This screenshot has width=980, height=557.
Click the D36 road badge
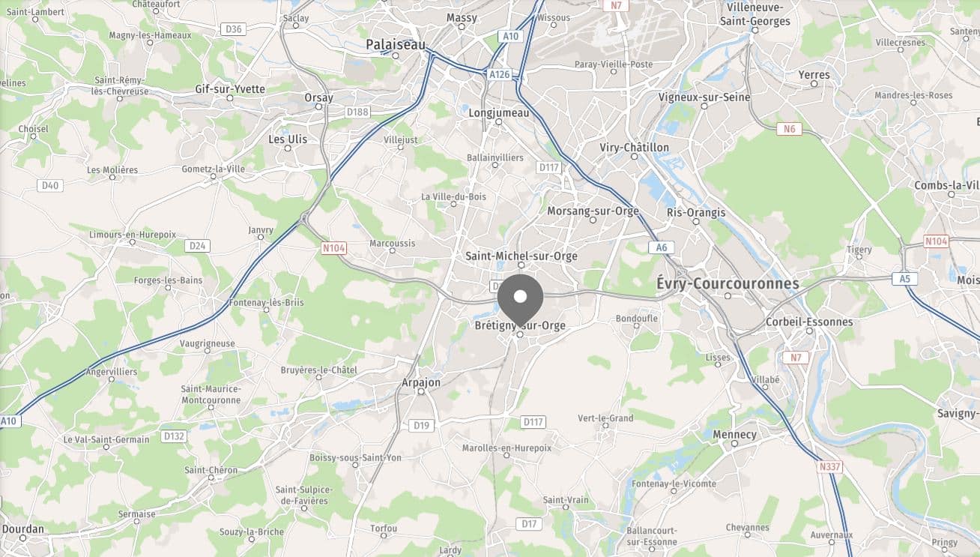tap(234, 29)
